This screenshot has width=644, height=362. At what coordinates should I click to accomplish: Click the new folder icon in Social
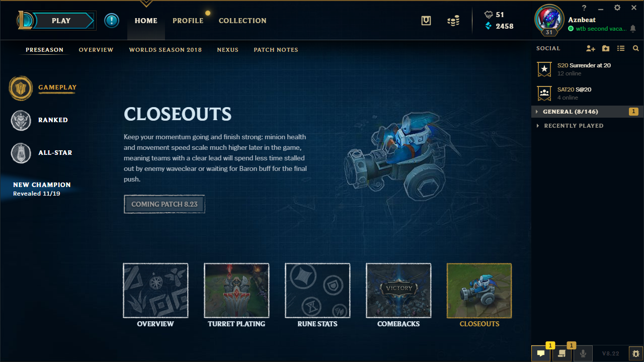pyautogui.click(x=606, y=48)
